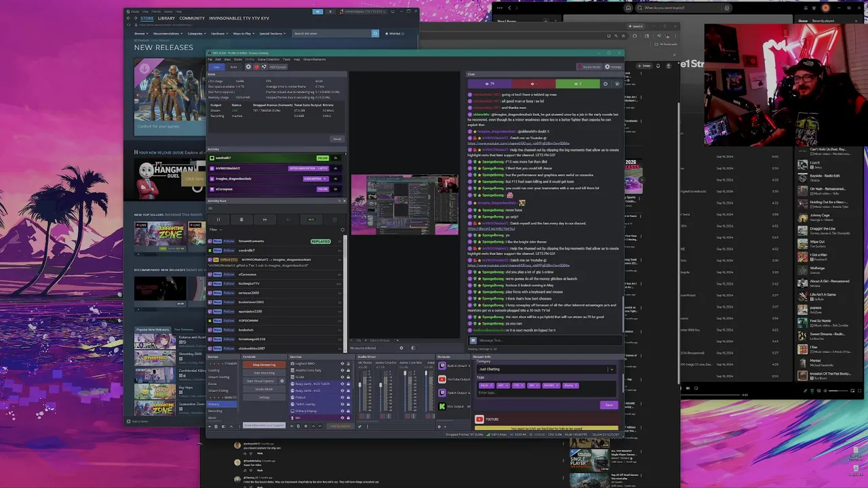Open the Docks menu in OBS

click(238, 59)
